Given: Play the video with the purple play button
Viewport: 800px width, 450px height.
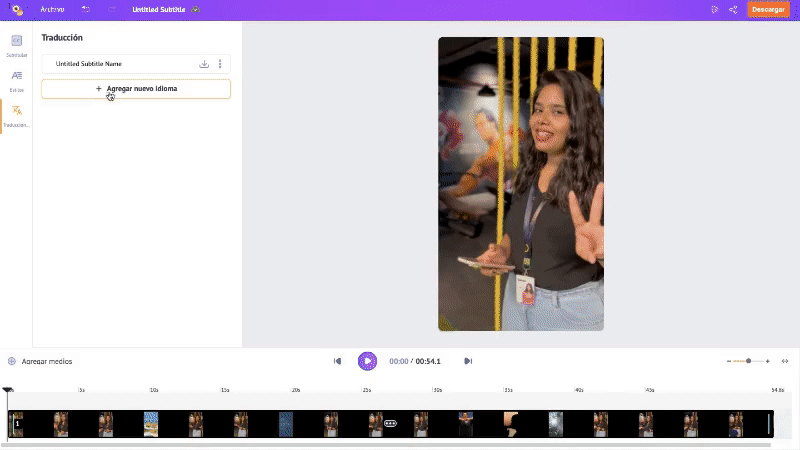Looking at the screenshot, I should [x=367, y=361].
